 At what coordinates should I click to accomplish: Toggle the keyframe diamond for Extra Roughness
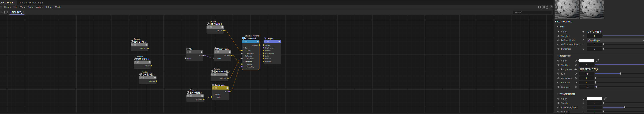[558, 107]
